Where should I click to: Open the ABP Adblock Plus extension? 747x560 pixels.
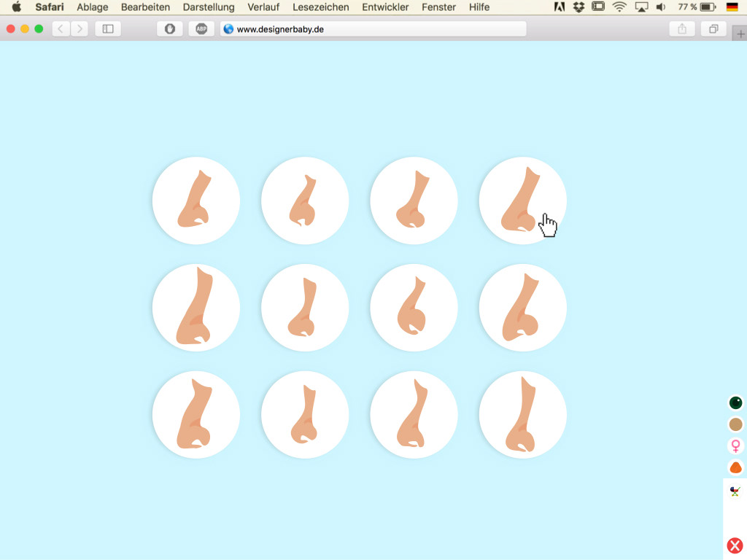pyautogui.click(x=201, y=29)
